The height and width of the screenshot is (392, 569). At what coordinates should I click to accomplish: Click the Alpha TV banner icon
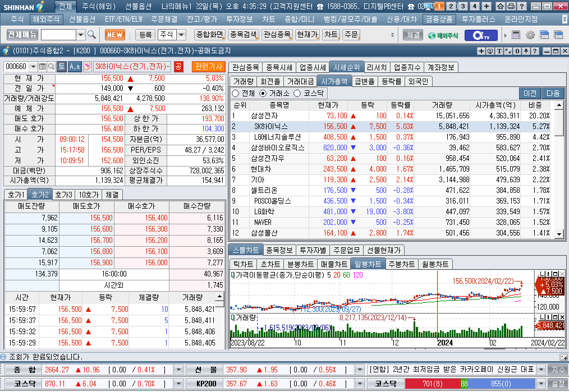point(481,35)
